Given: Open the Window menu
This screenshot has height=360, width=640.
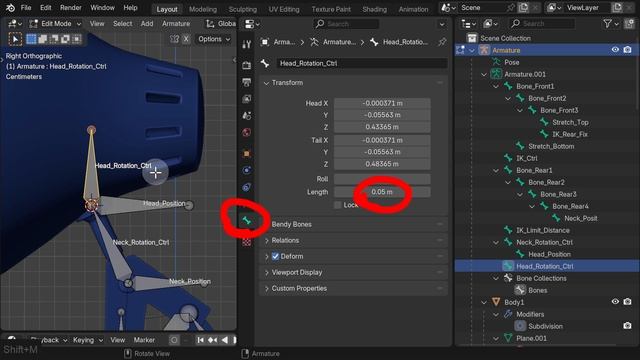Looking at the screenshot, I should (102, 8).
